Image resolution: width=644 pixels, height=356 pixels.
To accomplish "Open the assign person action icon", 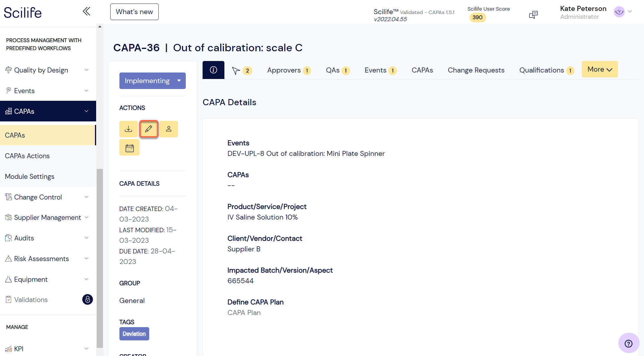I will pos(169,129).
